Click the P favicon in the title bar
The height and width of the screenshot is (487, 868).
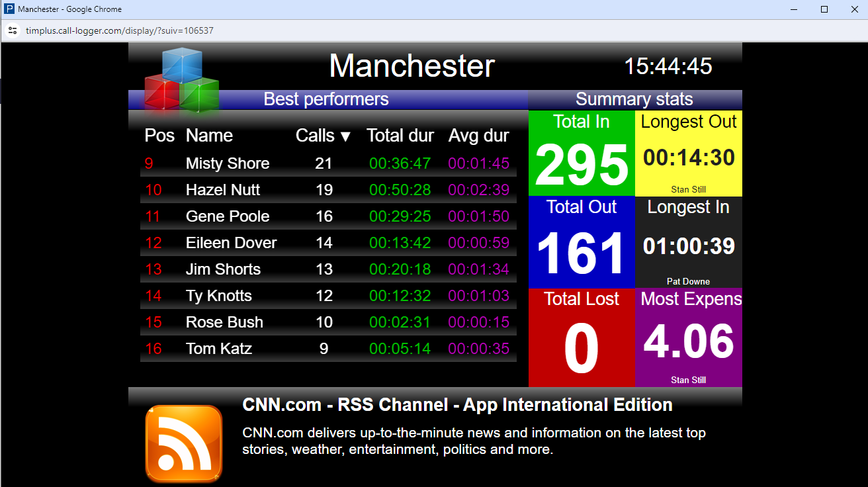tap(9, 9)
